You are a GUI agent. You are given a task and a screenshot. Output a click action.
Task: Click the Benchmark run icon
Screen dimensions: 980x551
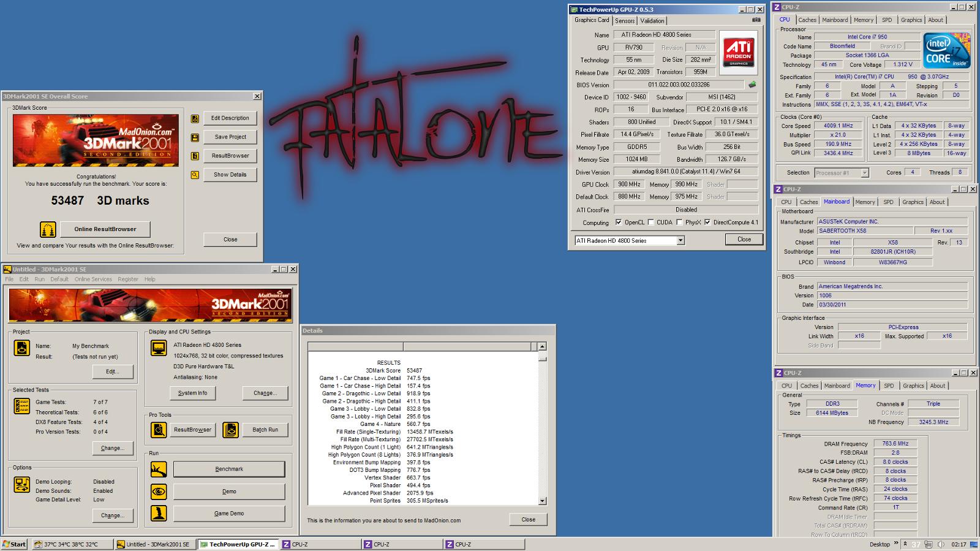tap(159, 469)
